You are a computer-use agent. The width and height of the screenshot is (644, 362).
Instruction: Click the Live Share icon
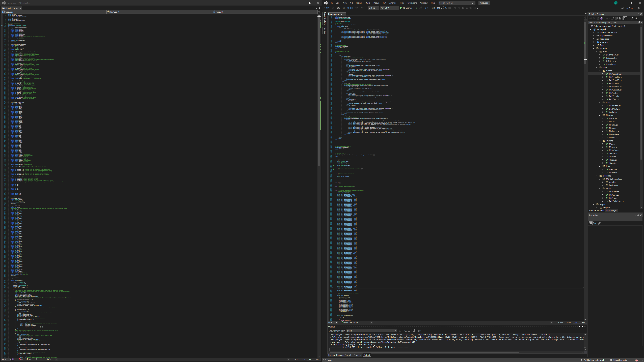[623, 8]
